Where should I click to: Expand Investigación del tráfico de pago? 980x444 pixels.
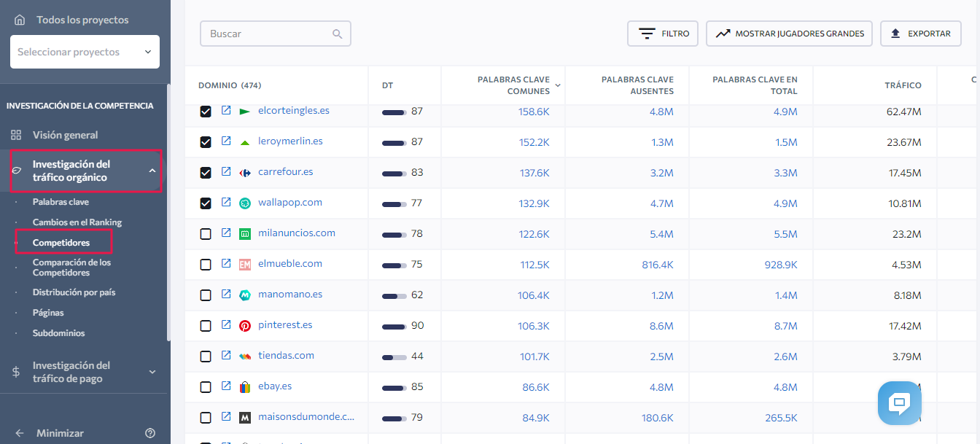152,372
